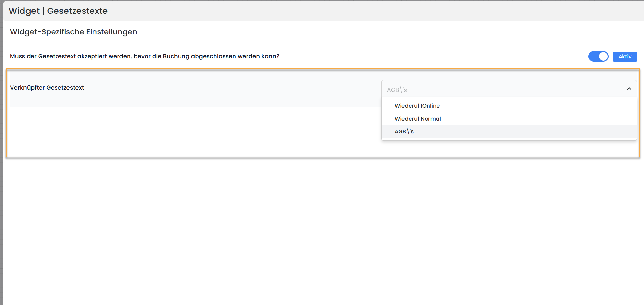Choose Wiederuf Normal from the list

pyautogui.click(x=418, y=119)
